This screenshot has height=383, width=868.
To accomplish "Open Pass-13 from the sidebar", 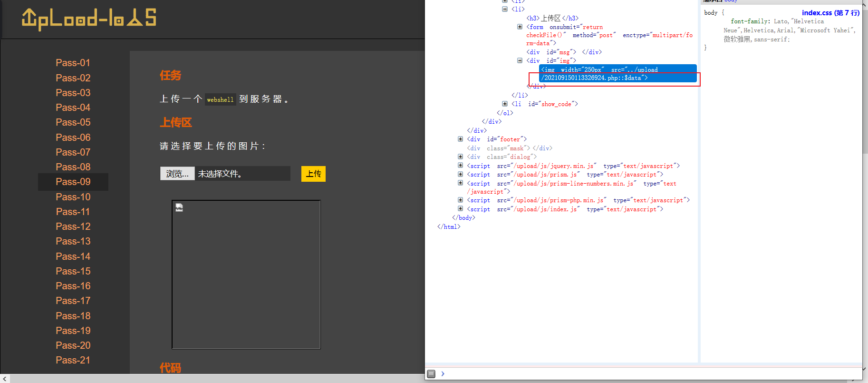I will point(73,241).
